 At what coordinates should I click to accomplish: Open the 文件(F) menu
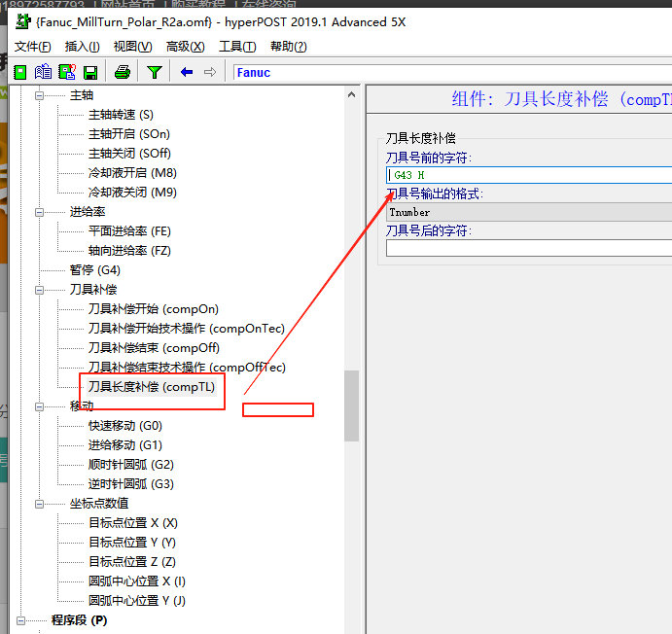pos(33,47)
